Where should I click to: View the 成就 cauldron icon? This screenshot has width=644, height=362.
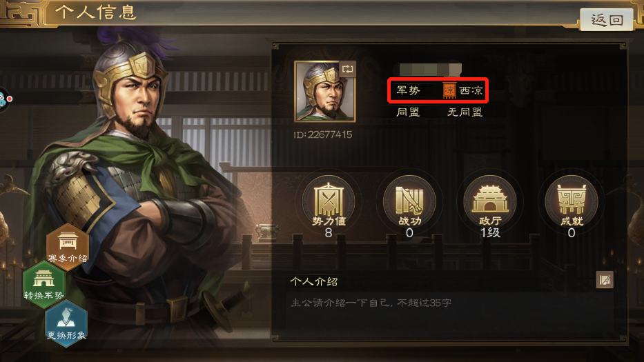(x=572, y=206)
